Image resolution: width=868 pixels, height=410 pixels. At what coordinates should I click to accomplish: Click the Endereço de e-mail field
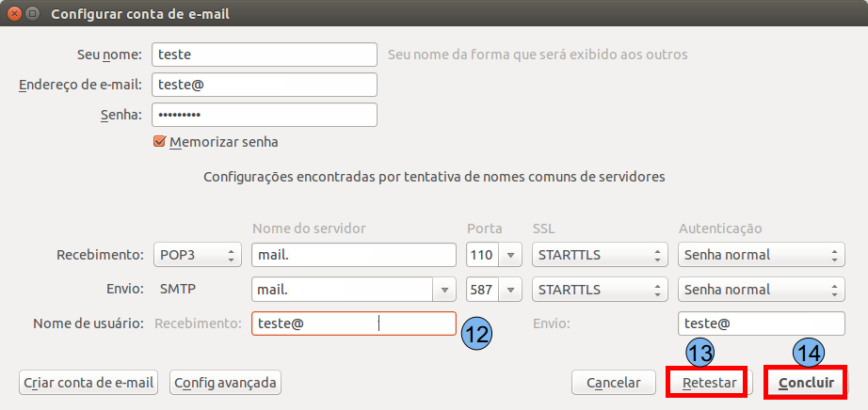tap(264, 85)
